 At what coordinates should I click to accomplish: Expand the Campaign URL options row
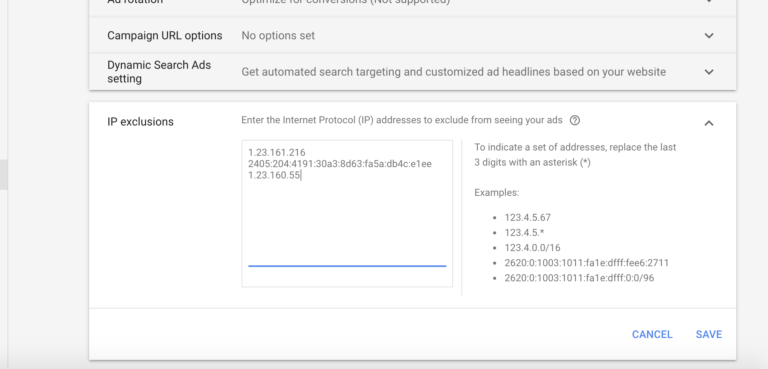point(709,35)
